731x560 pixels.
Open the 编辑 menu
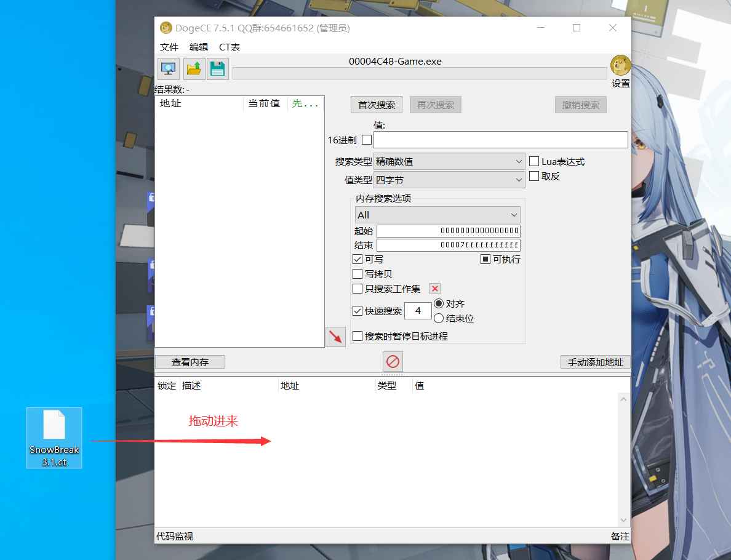tap(199, 47)
